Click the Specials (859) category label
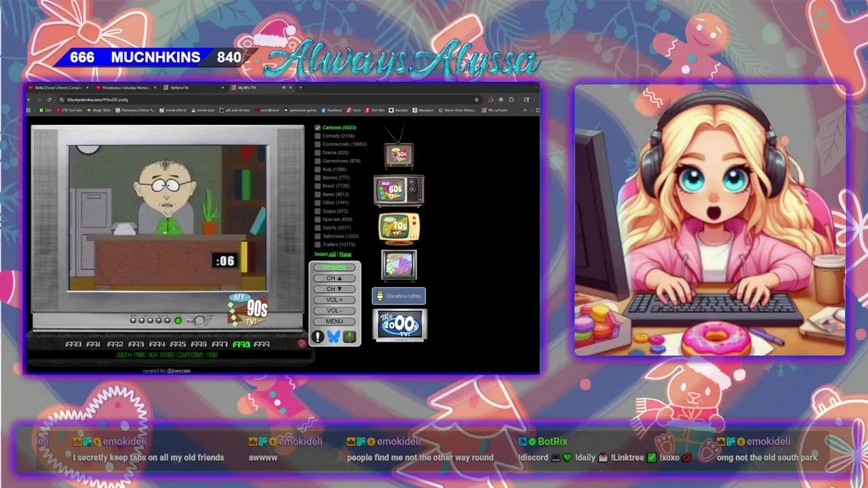Image resolution: width=868 pixels, height=488 pixels. point(337,220)
